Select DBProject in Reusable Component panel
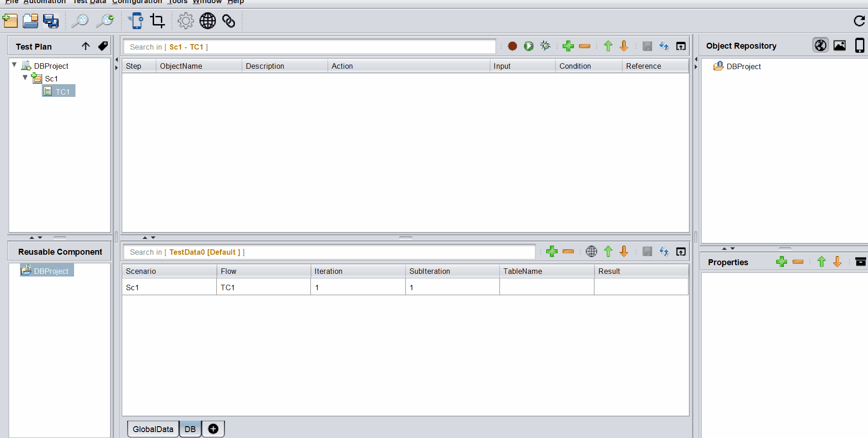868x438 pixels. pyautogui.click(x=51, y=271)
